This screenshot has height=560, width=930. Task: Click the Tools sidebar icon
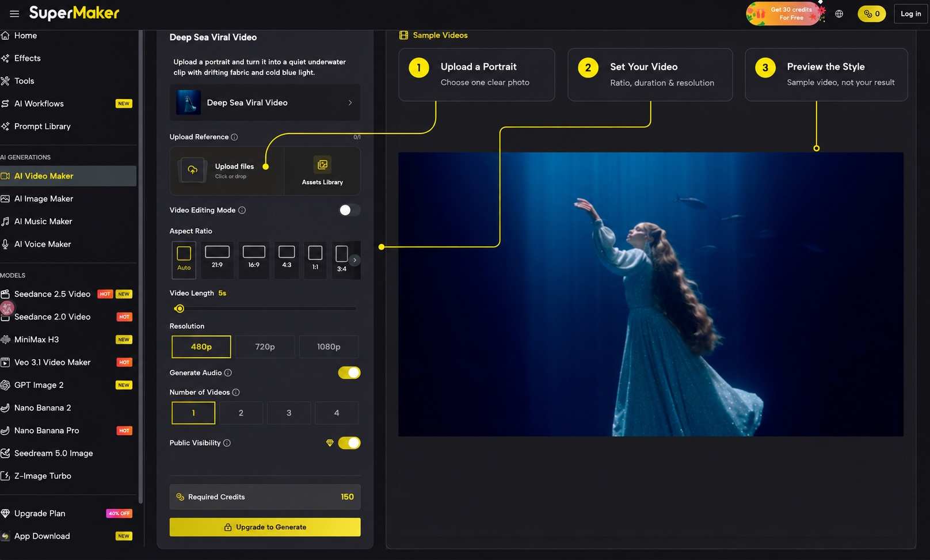[5, 81]
